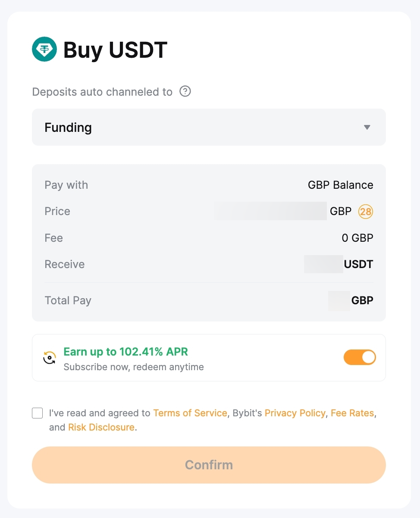
Task: Open the Terms of Service link
Action: coord(190,413)
